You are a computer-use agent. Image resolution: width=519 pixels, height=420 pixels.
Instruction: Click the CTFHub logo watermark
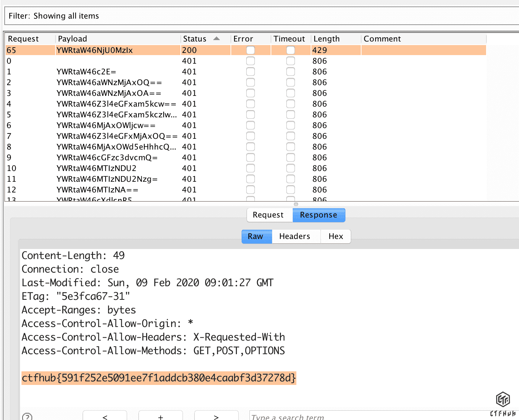(x=503, y=404)
